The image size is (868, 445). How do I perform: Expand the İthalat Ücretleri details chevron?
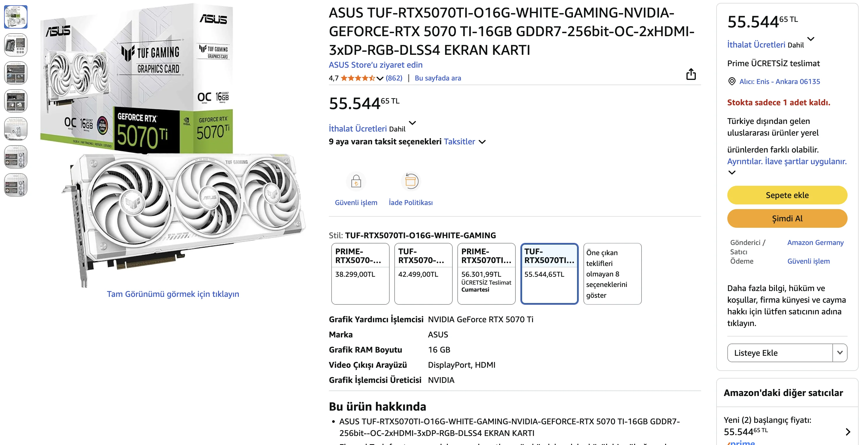pyautogui.click(x=412, y=123)
